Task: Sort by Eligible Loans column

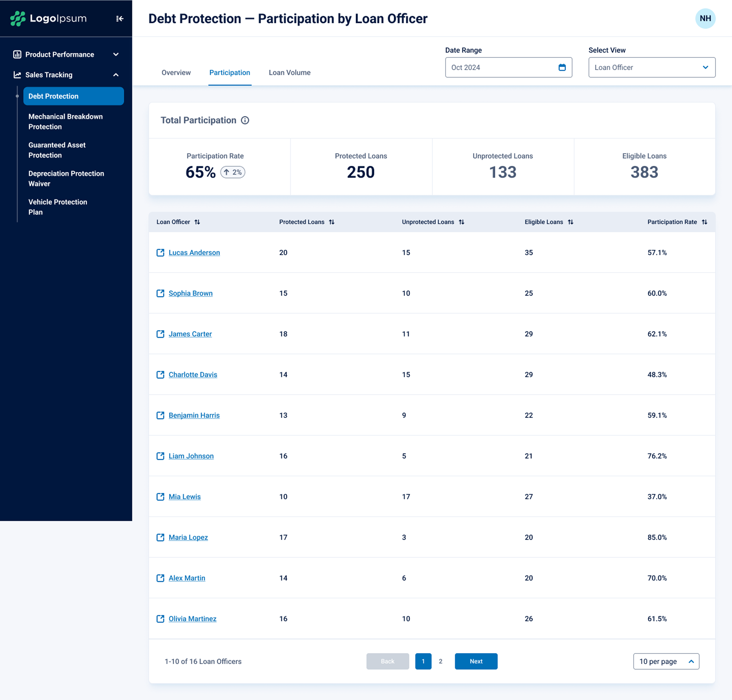Action: 570,222
